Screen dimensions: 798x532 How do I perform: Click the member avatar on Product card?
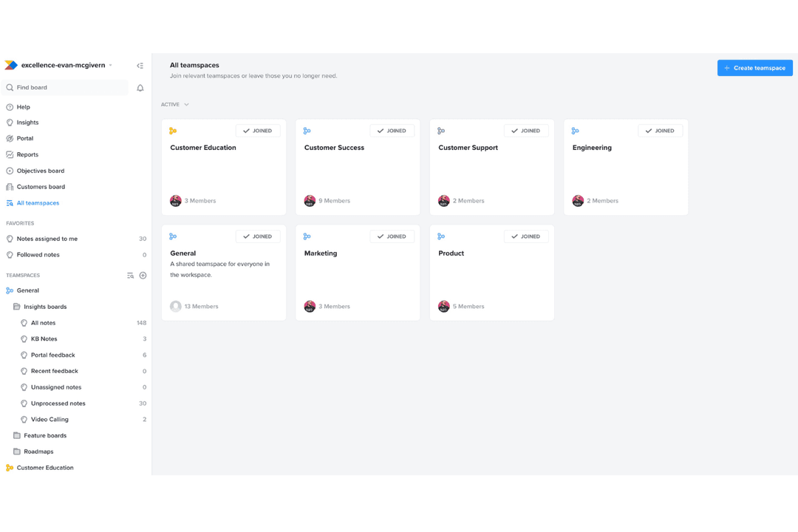click(x=444, y=306)
